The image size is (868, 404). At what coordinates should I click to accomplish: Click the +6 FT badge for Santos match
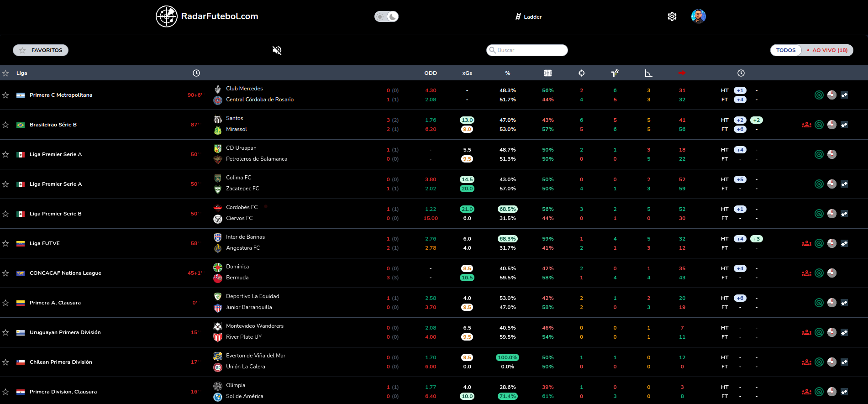click(740, 129)
